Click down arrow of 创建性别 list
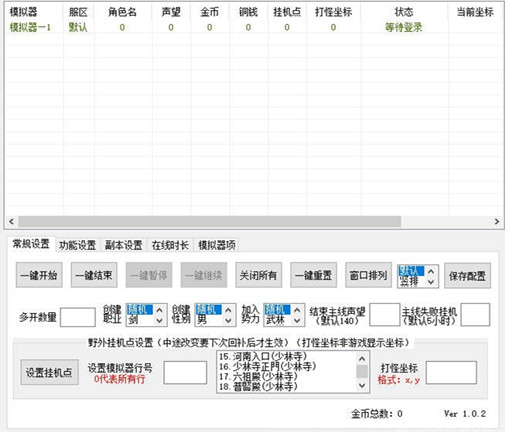The image size is (505, 432). point(228,320)
